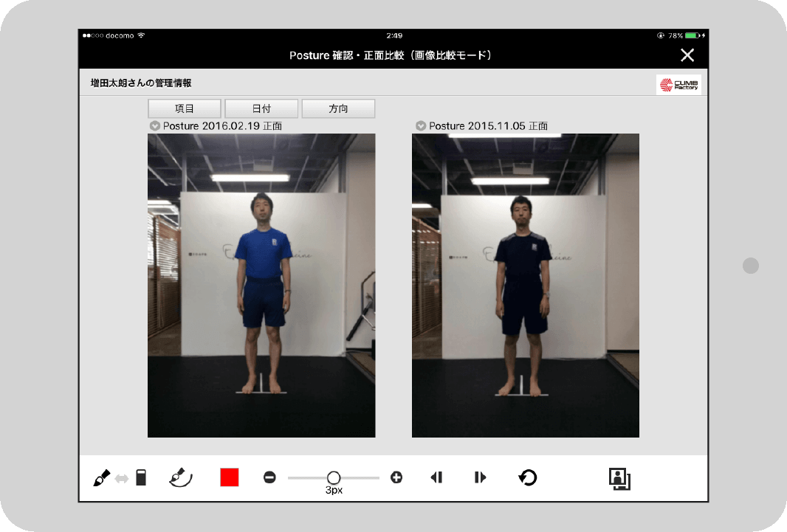Step forward with the next-frame icon
The image size is (787, 532).
coord(481,477)
